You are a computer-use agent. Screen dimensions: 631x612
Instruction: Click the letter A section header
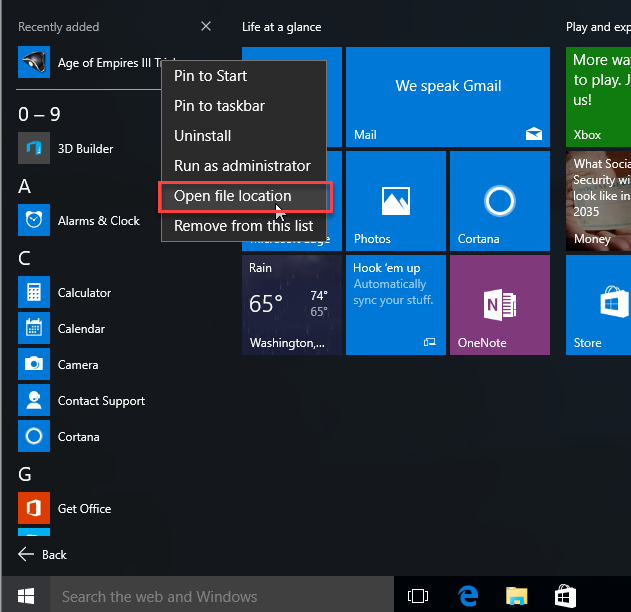24,186
